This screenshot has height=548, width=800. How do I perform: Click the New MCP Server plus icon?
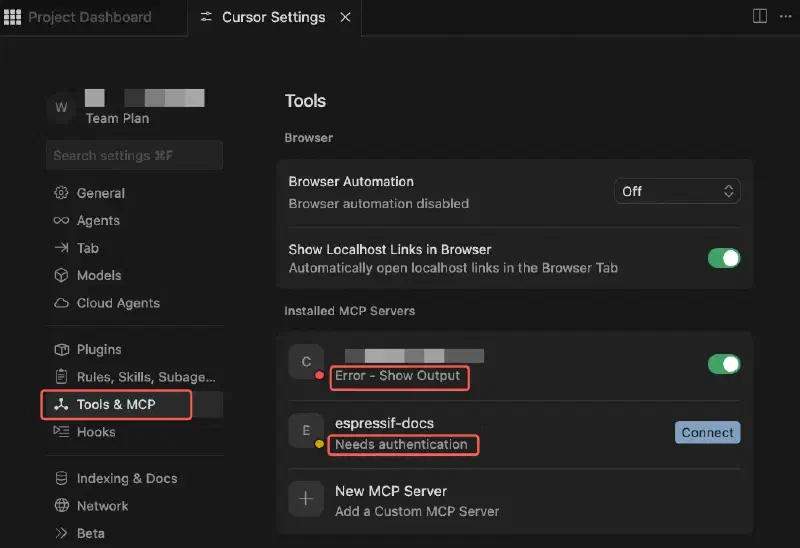306,499
